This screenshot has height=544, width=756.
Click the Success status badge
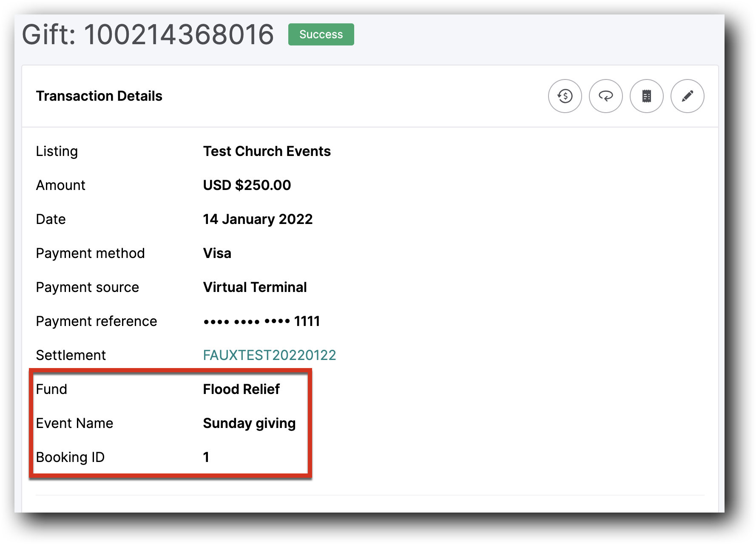[x=321, y=34]
